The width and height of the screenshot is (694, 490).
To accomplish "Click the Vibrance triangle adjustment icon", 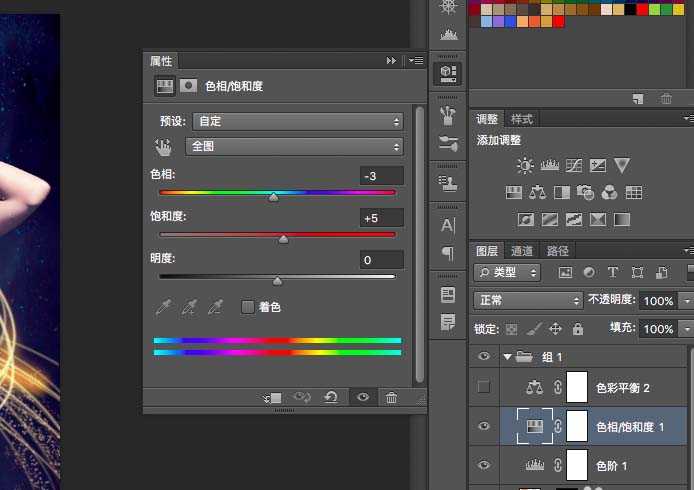I will click(x=622, y=165).
